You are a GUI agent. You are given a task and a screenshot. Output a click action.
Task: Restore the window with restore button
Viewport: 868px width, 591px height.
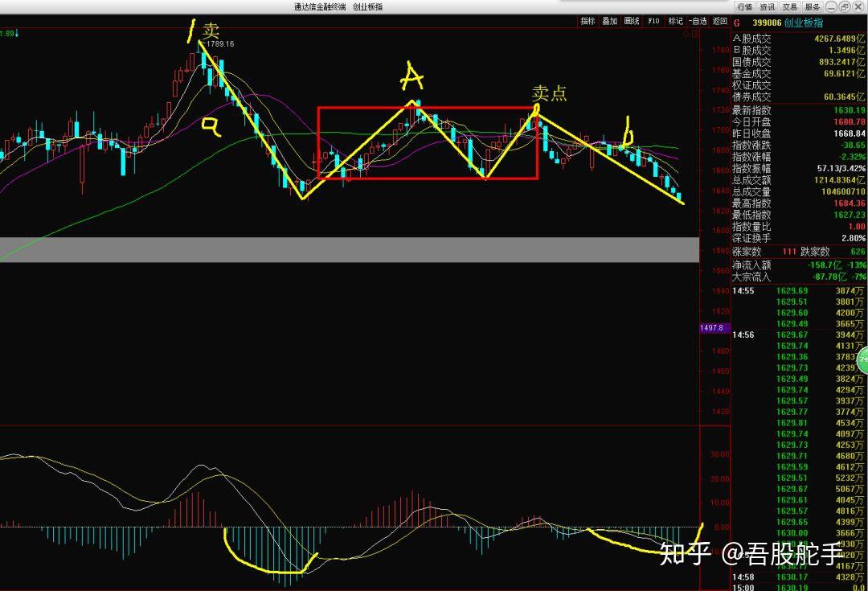[844, 6]
